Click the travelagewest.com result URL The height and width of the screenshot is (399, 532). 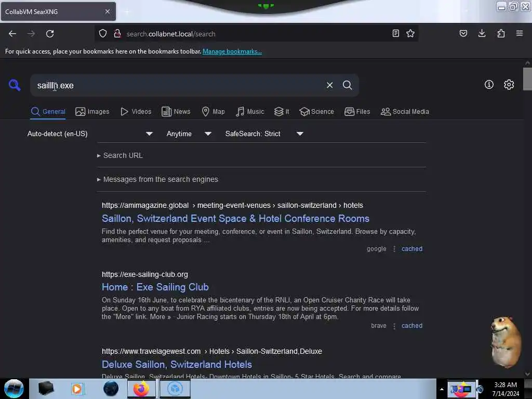tap(212, 352)
